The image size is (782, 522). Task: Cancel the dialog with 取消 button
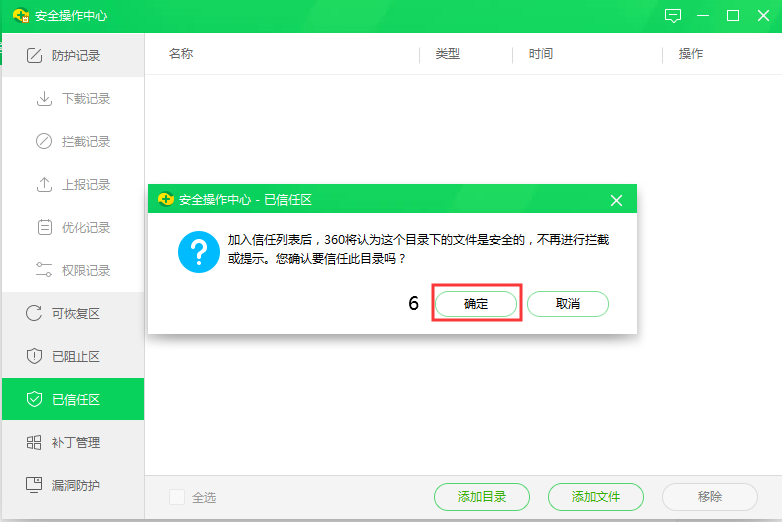pyautogui.click(x=568, y=304)
